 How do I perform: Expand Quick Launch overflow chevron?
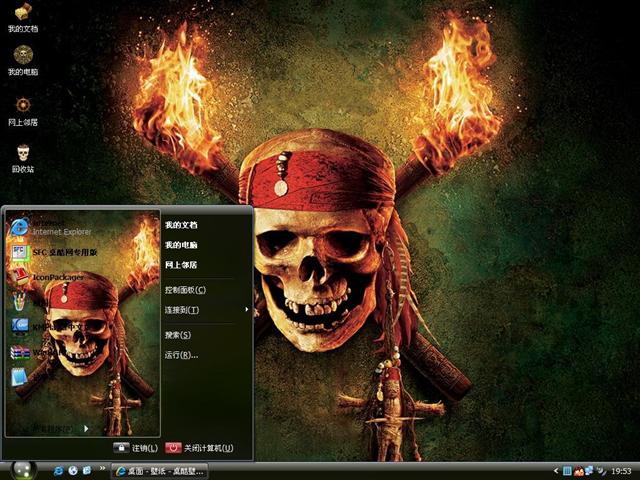coord(102,468)
